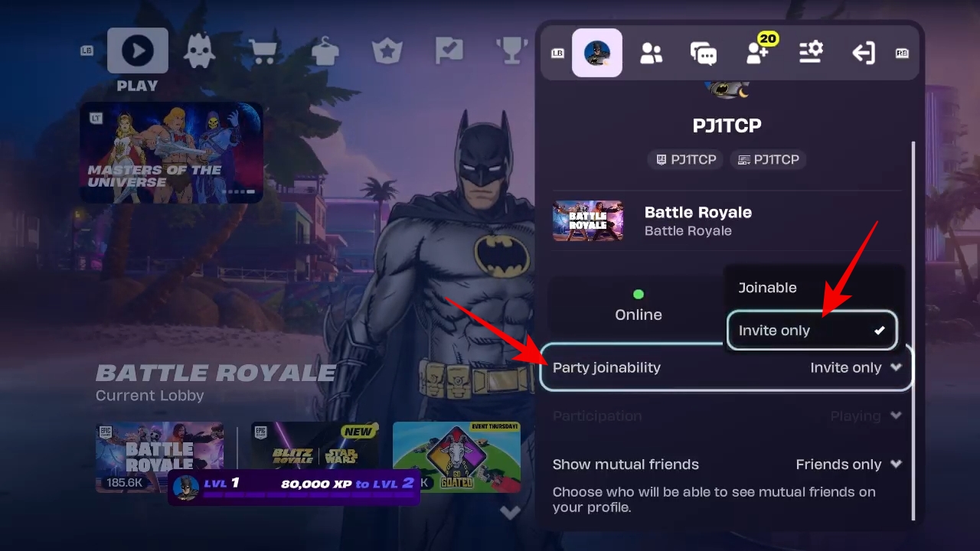This screenshot has width=980, height=551.
Task: Open the Play tab icon
Action: pos(138,51)
